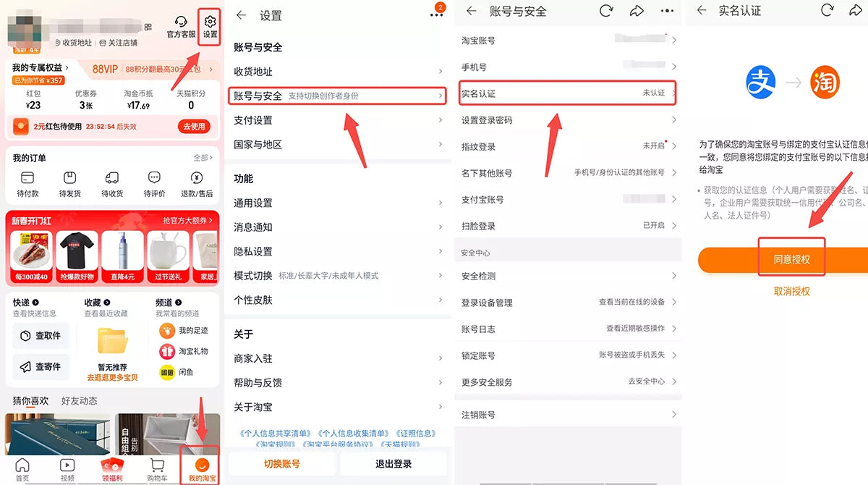Open 模式切换 标准/长辈大字 row
This screenshot has width=868, height=485.
coord(338,276)
